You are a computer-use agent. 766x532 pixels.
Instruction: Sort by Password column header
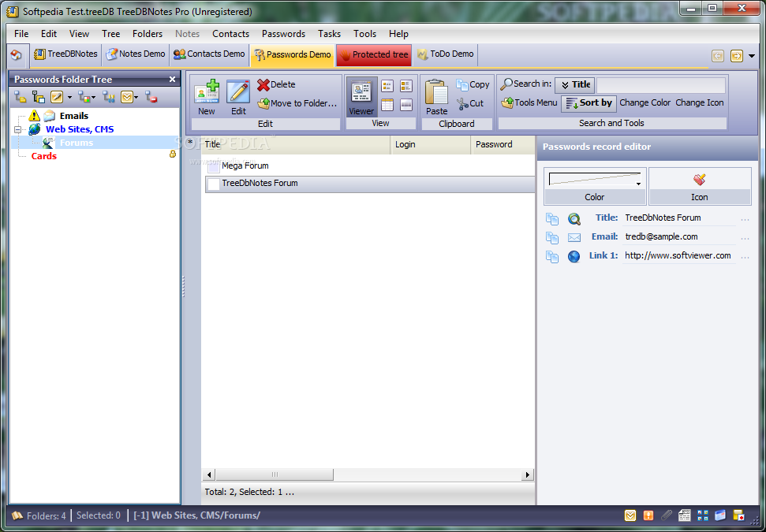(x=503, y=144)
